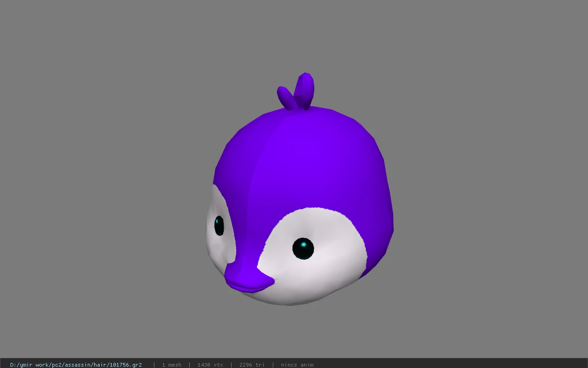The image size is (588, 368).
Task: Click the file path 101756.gr2 in status bar
Action: click(76, 365)
